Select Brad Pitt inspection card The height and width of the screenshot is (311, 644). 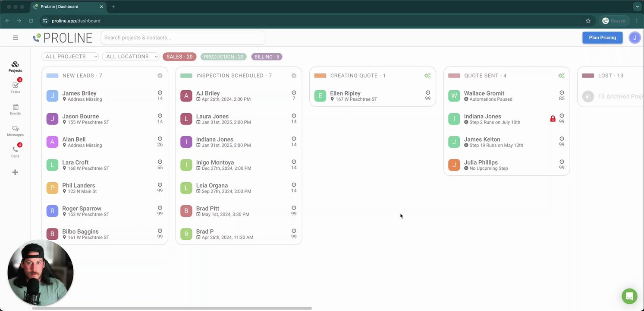coord(239,211)
